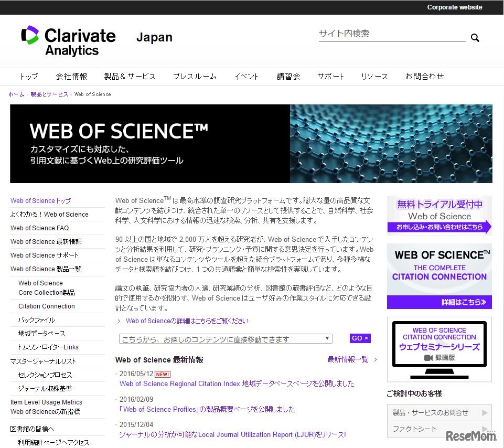Viewport: 504px width, 448px height.
Task: Open セレクションプロセス sidebar link
Action: click(x=45, y=375)
